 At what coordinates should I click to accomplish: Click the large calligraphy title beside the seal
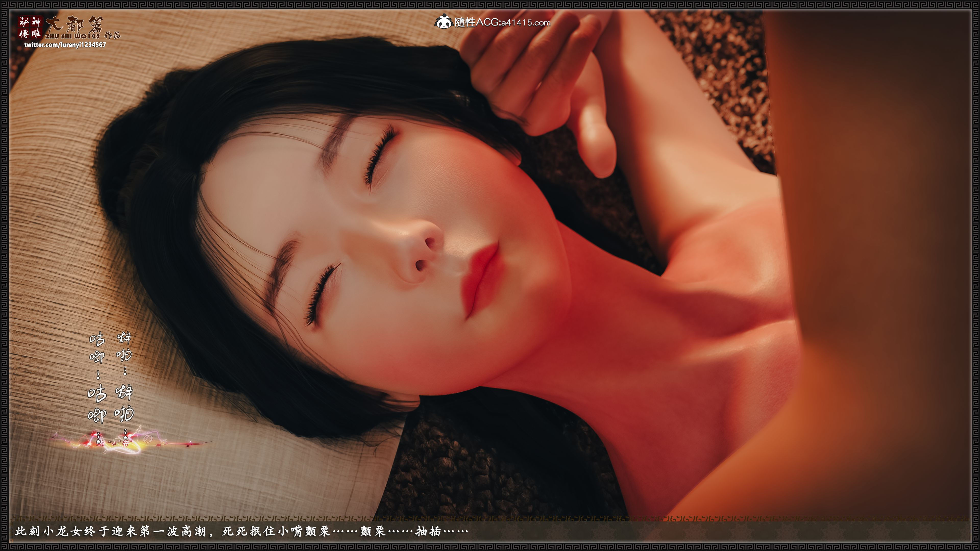74,24
